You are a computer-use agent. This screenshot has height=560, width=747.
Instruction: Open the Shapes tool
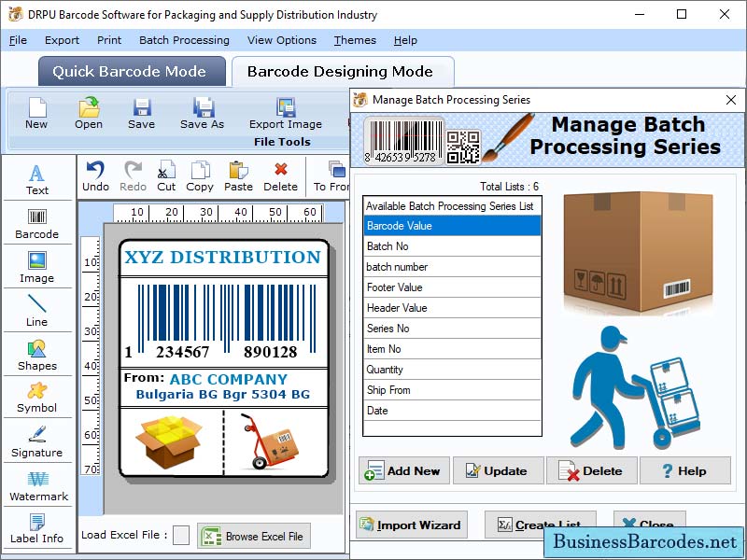point(37,355)
